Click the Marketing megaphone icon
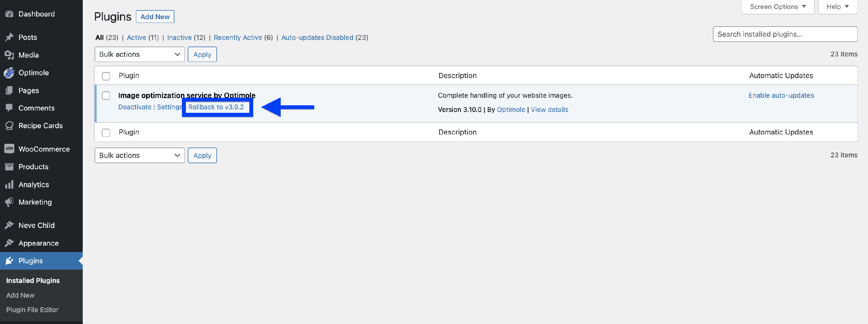 [9, 202]
